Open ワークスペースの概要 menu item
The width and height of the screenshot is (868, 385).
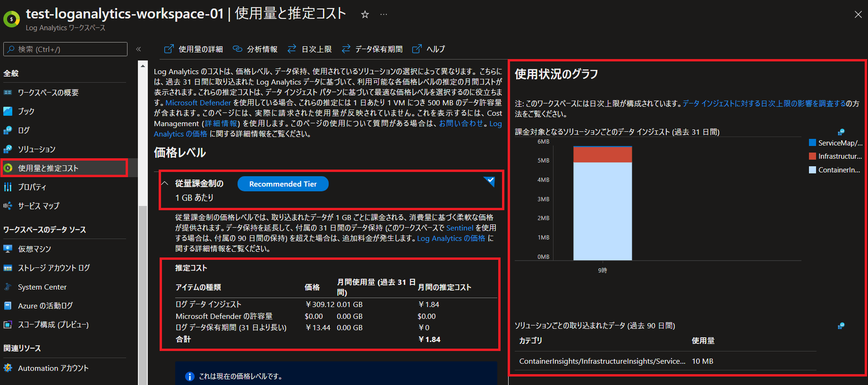click(48, 93)
